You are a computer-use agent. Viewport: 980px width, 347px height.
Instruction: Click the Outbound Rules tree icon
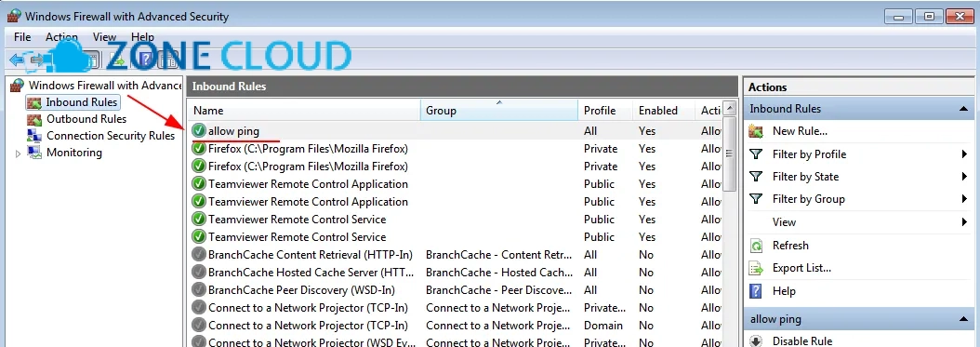(x=34, y=119)
